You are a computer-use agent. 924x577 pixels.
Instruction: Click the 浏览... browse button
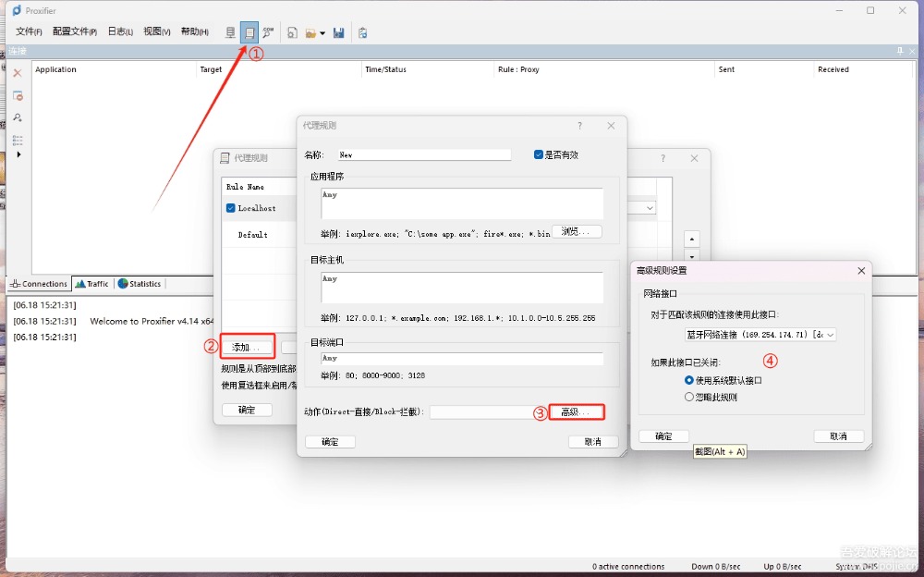point(577,231)
